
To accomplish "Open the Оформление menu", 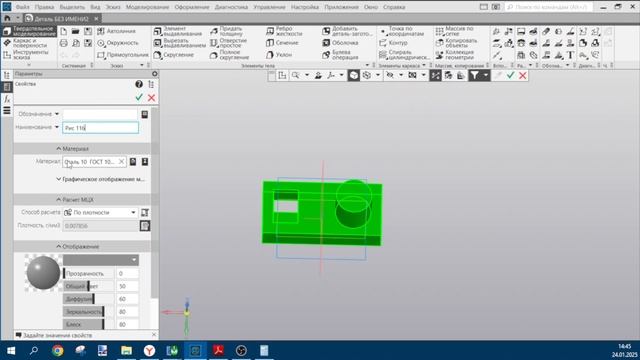I will point(192,7).
